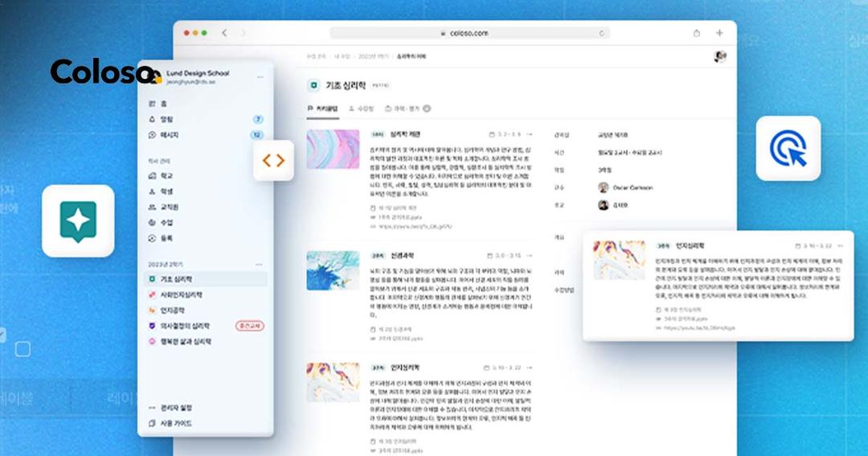Switch to the 커리큘럼 tab

point(323,109)
